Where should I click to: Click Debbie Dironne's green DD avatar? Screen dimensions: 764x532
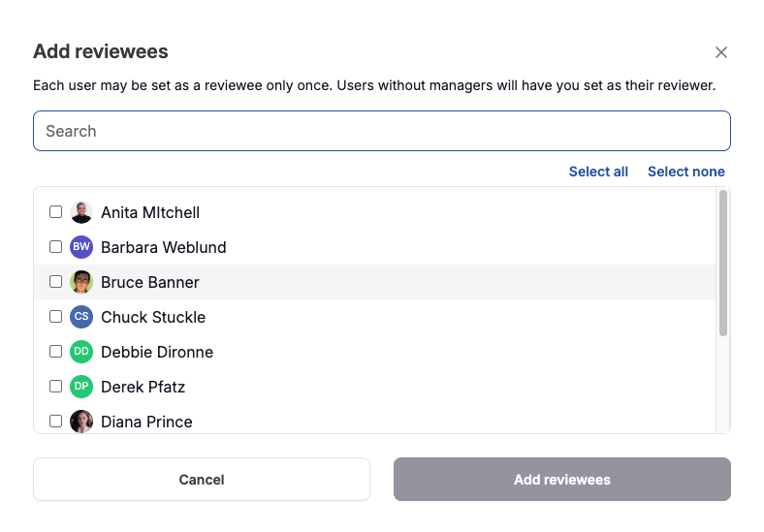pos(81,352)
